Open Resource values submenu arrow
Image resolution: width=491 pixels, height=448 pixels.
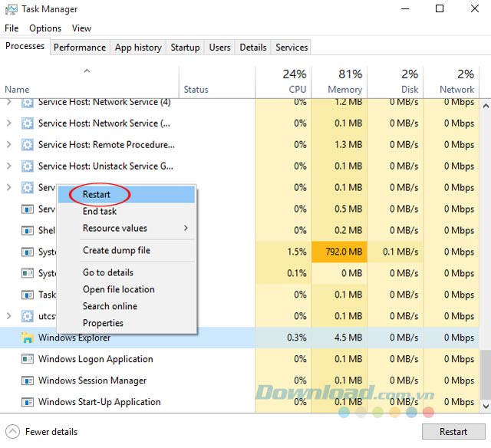pyautogui.click(x=186, y=228)
